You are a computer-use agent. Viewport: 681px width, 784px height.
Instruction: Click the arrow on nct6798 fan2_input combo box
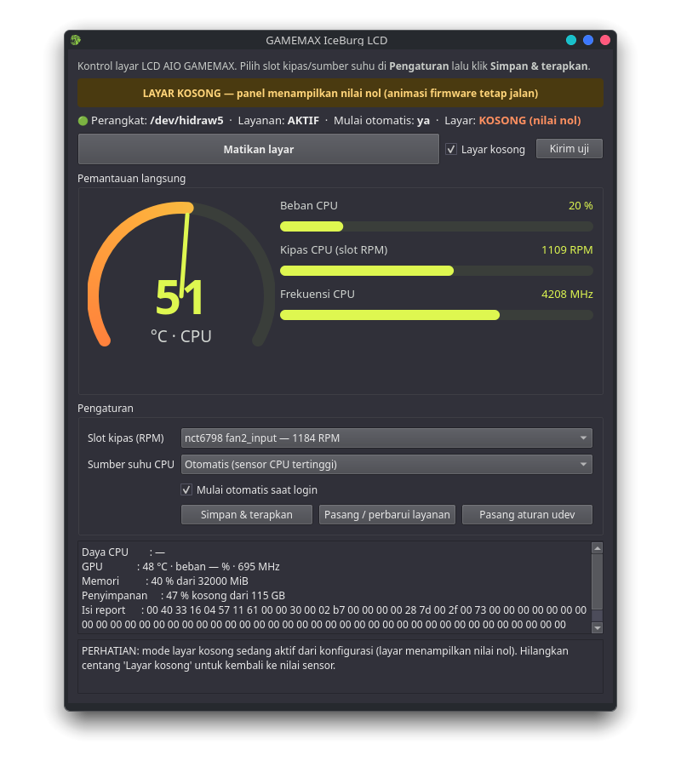583,438
